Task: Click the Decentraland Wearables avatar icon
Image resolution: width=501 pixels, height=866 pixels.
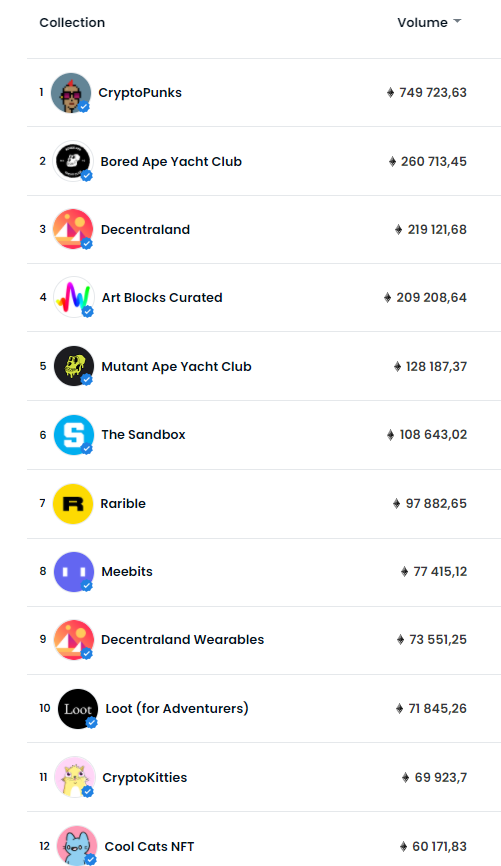Action: click(x=73, y=640)
